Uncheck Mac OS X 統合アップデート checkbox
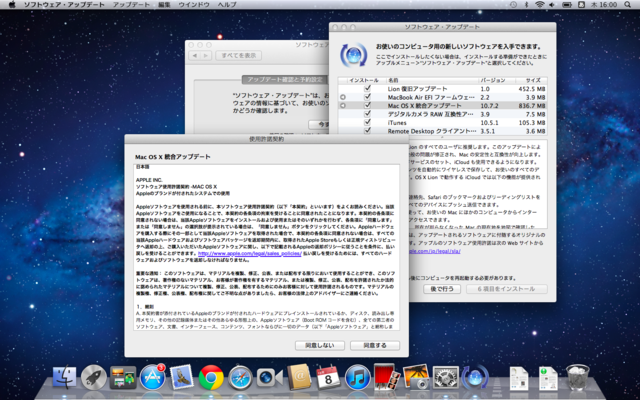Screen dimensions: 640x400 [x=367, y=105]
